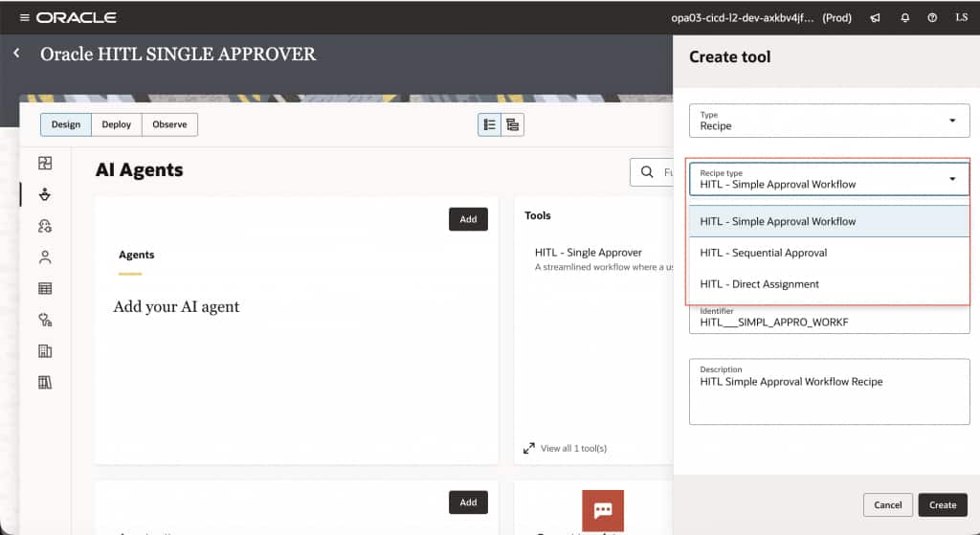Viewport: 980px width, 535px height.
Task: Click the environment name opa03-cicd-l2-dev text
Action: pyautogui.click(x=743, y=17)
